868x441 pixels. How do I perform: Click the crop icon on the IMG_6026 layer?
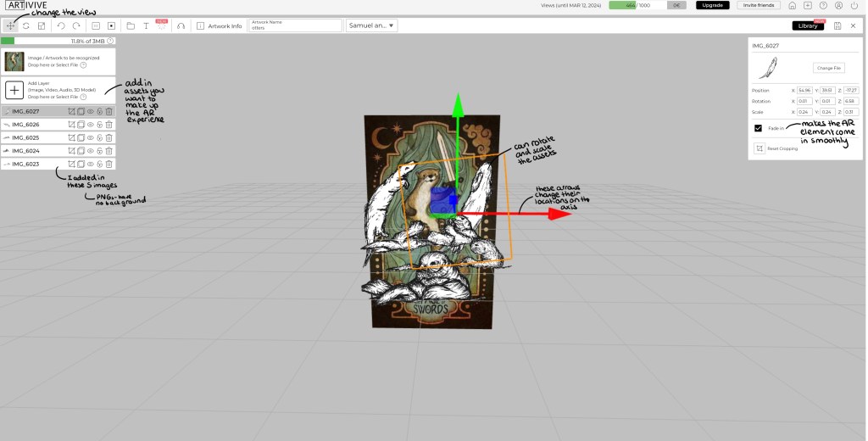tap(72, 125)
